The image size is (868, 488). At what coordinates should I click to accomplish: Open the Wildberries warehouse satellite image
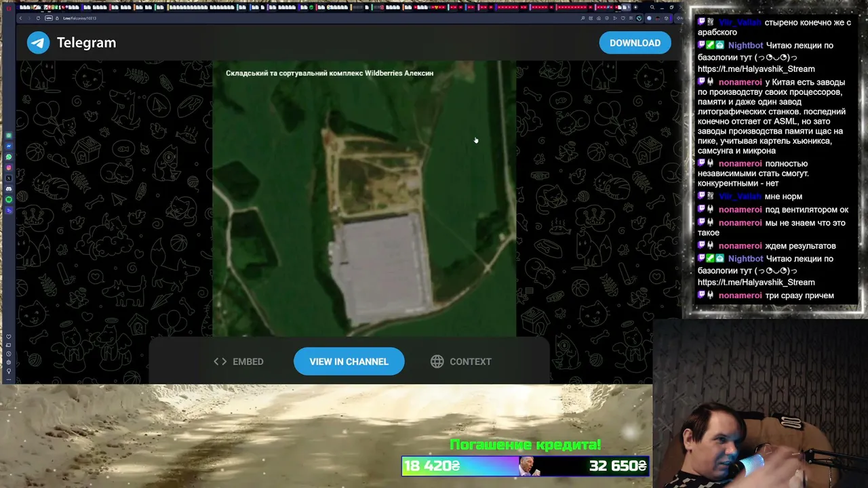coord(364,199)
